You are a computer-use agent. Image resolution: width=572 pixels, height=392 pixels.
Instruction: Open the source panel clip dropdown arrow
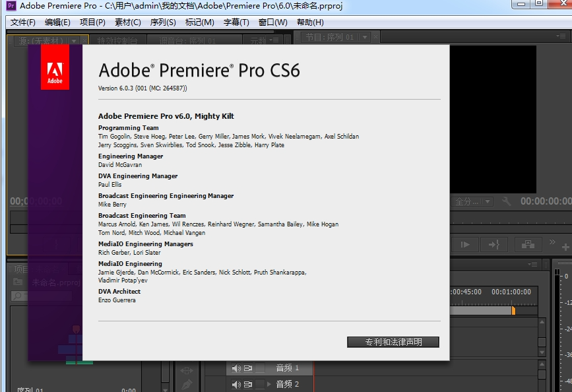74,40
